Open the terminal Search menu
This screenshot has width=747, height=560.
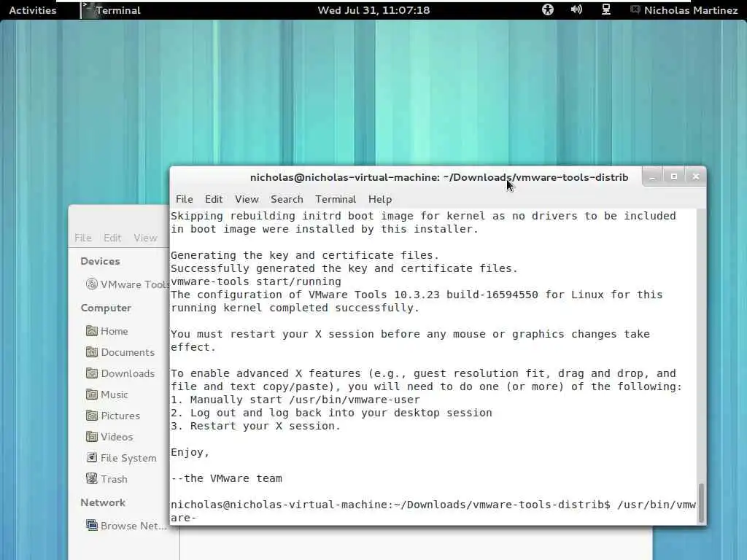coord(287,199)
